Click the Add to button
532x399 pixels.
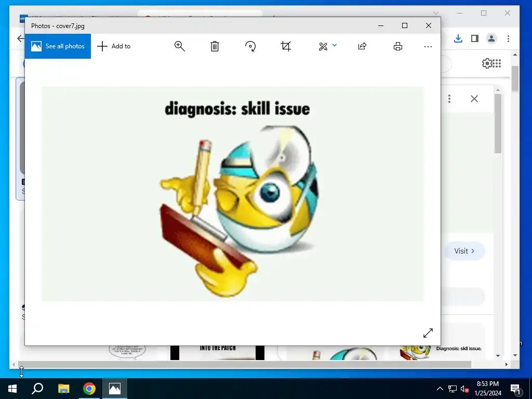[x=114, y=46]
